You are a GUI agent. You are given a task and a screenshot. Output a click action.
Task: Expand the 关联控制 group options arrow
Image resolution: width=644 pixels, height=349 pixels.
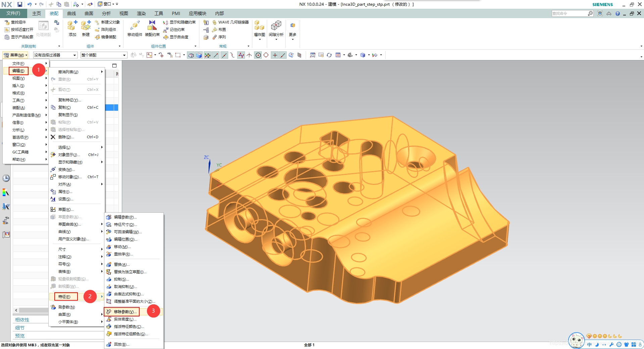59,46
